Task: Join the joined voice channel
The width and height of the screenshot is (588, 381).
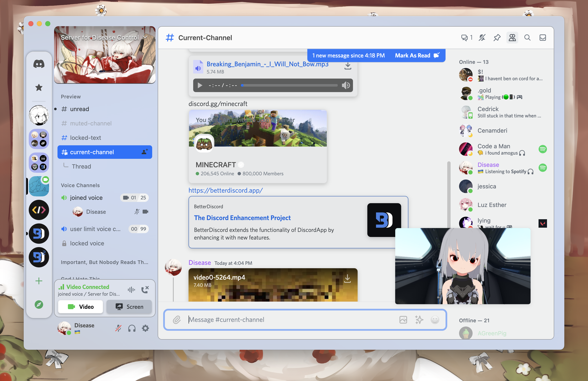Action: pyautogui.click(x=104, y=197)
